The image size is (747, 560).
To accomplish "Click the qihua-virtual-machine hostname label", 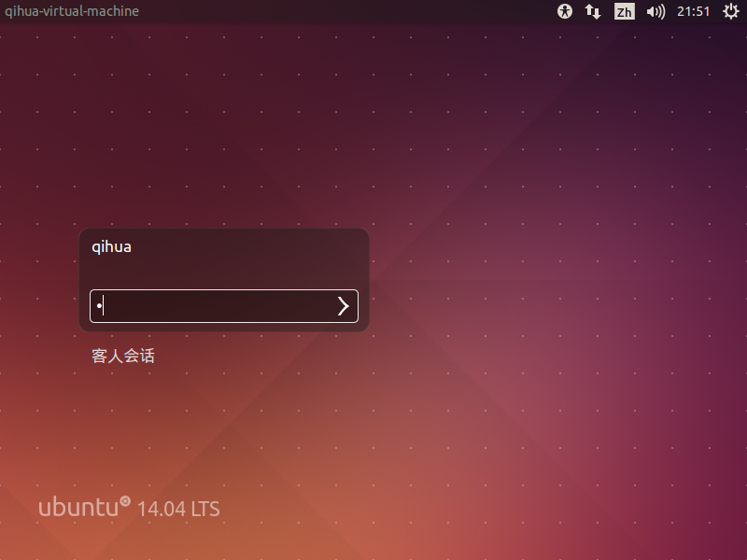I will 72,11.
